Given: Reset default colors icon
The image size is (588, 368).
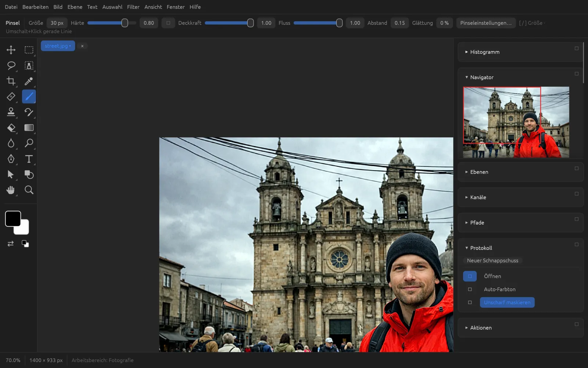Looking at the screenshot, I should 25,244.
